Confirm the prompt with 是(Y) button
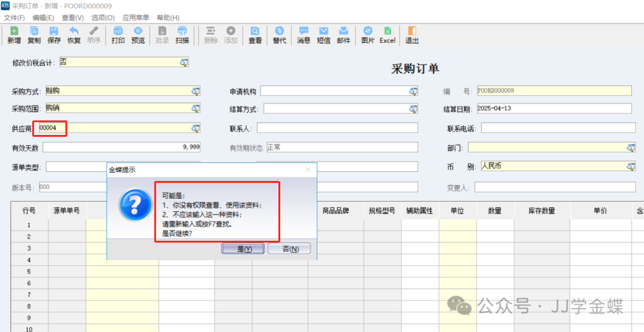The image size is (644, 332). tap(242, 248)
